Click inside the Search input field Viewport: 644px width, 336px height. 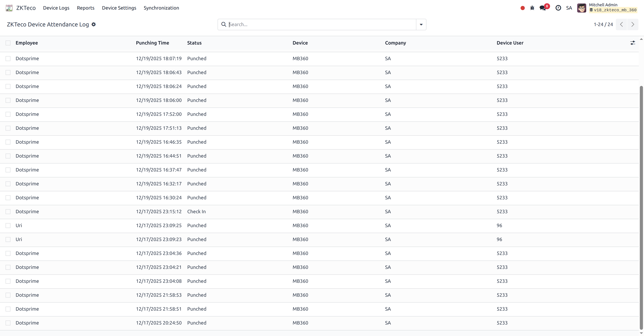pos(300,24)
